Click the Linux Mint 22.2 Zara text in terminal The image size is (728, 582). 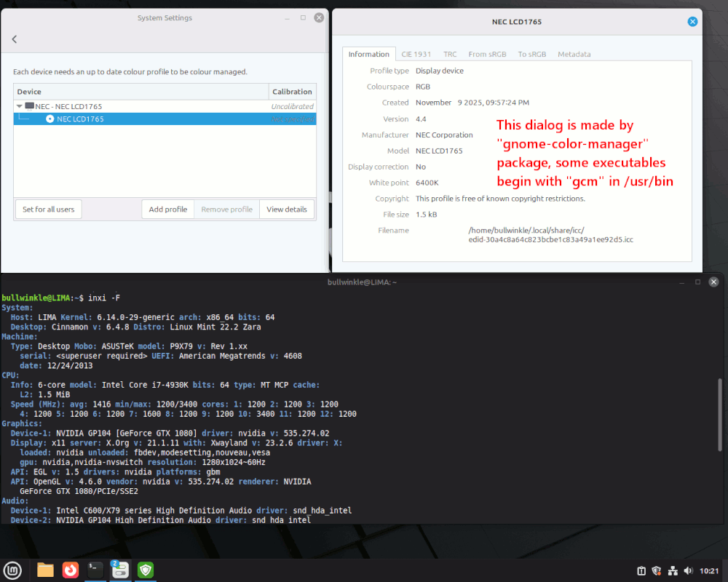pos(215,327)
